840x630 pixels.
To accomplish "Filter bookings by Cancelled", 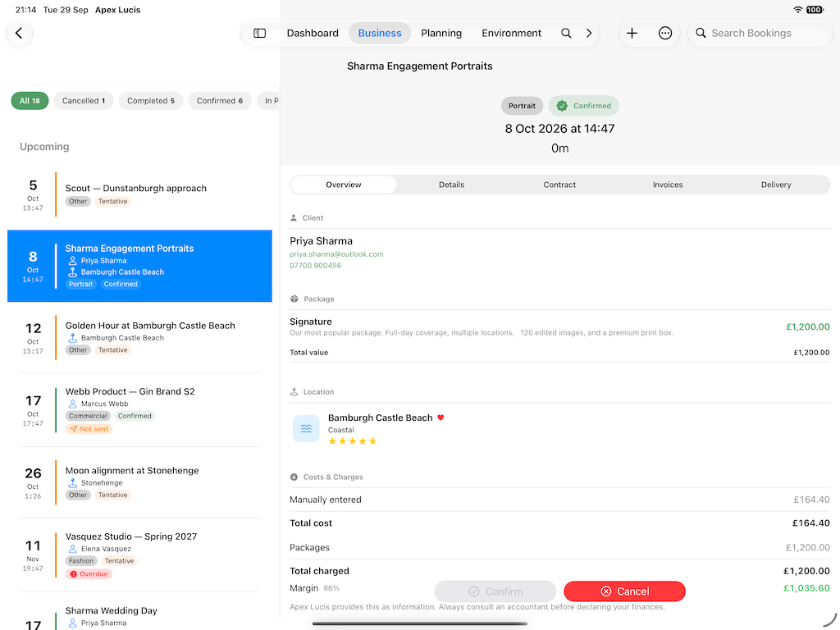I will click(84, 101).
